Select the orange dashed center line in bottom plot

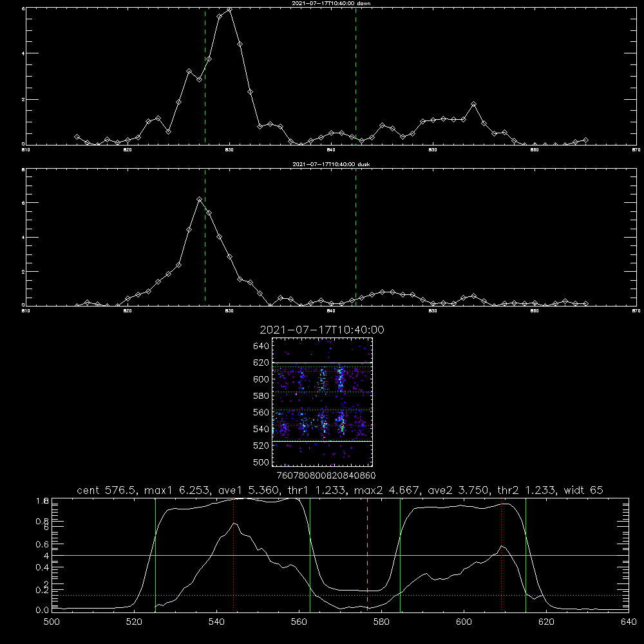click(367, 554)
